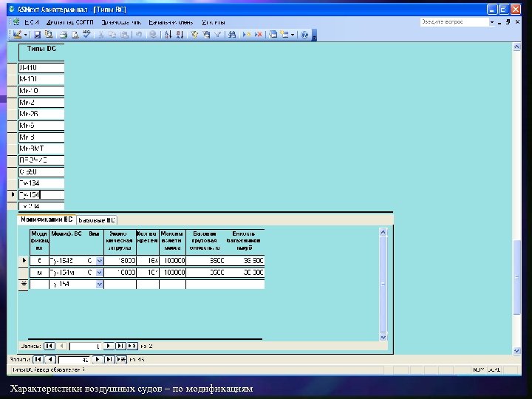Click the New Record toolbar icon
The height and width of the screenshot is (399, 532).
pos(247,35)
